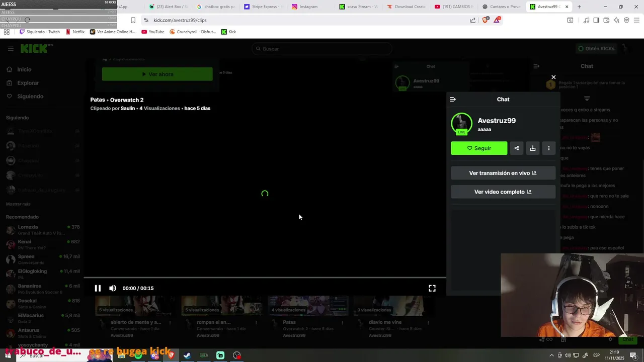Collapse the clip chat panel icon
Image resolution: width=644 pixels, height=362 pixels.
tap(453, 99)
